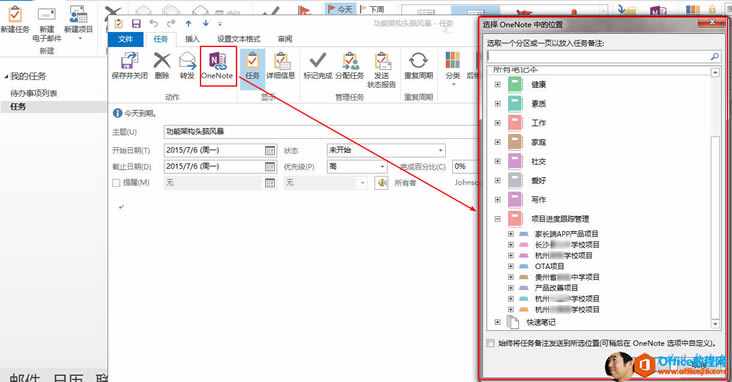732x382 pixels.
Task: Collapse the 项目进度跟踪管理 notebook
Action: 498,219
